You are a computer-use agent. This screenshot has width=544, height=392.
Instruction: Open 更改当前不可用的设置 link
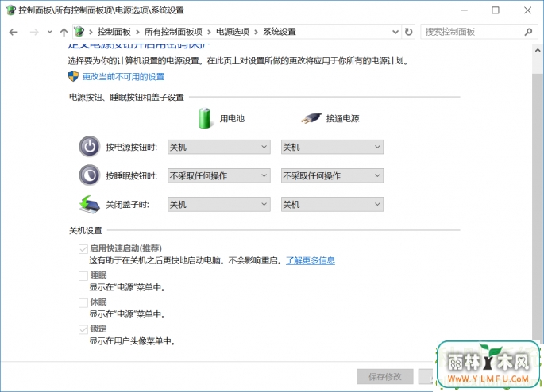click(x=123, y=77)
